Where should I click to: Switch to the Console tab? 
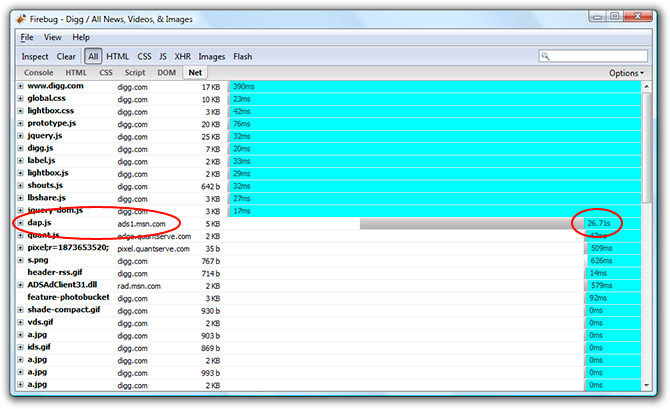38,73
